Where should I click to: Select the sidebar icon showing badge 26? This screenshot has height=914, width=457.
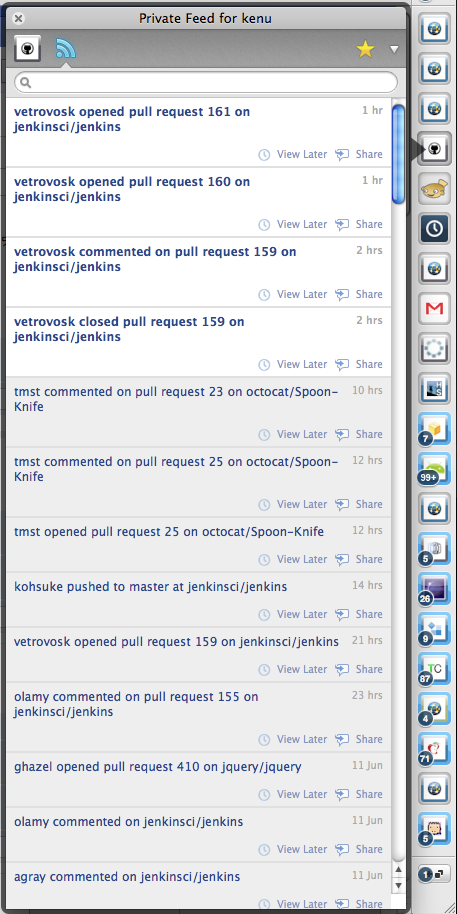[433, 588]
